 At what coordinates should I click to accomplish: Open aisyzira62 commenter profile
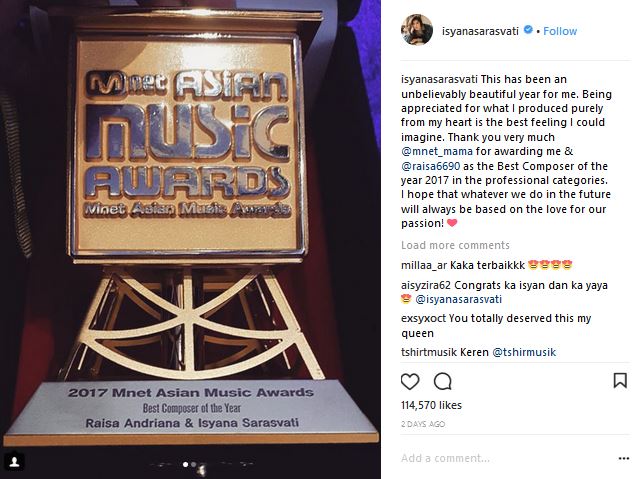[x=425, y=285]
